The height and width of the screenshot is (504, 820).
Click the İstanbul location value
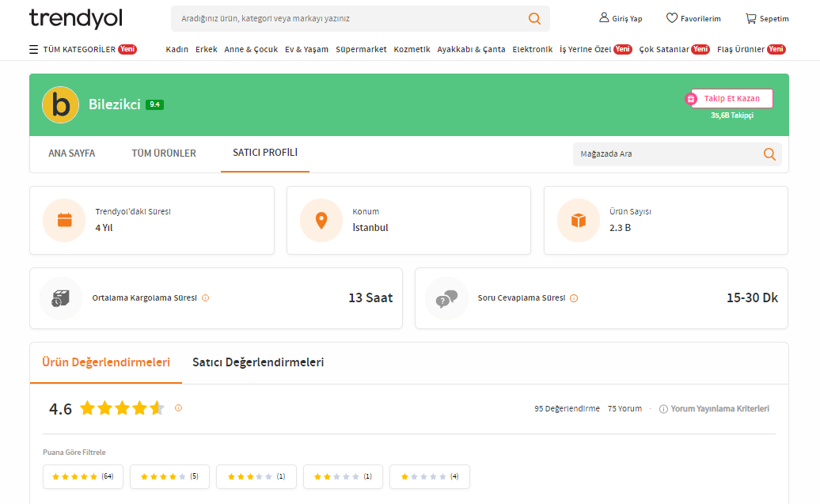(x=370, y=228)
